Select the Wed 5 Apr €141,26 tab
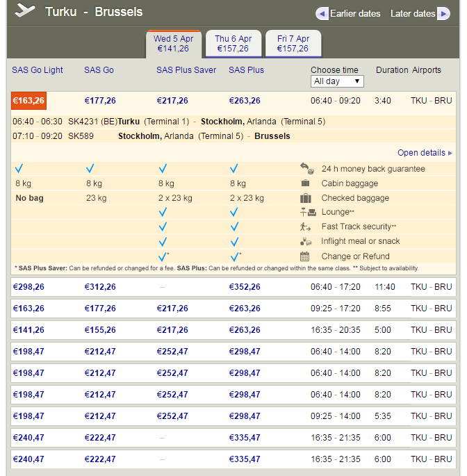Image resolution: width=467 pixels, height=476 pixels. coord(173,44)
